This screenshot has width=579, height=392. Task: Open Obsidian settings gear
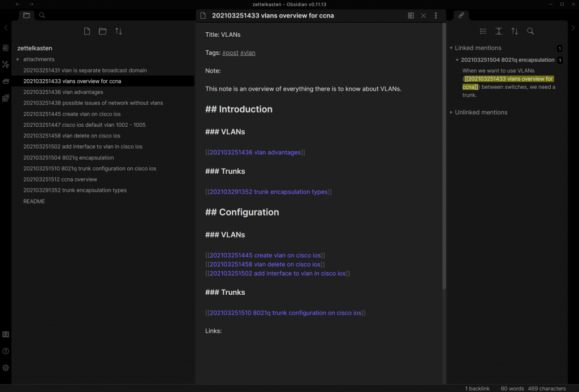(x=6, y=368)
